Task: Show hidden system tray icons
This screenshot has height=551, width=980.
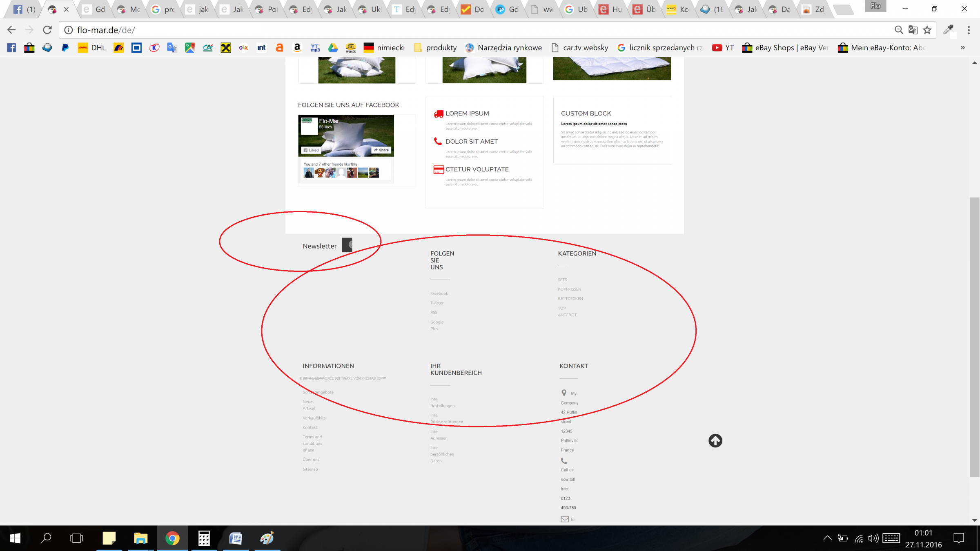Action: point(827,538)
